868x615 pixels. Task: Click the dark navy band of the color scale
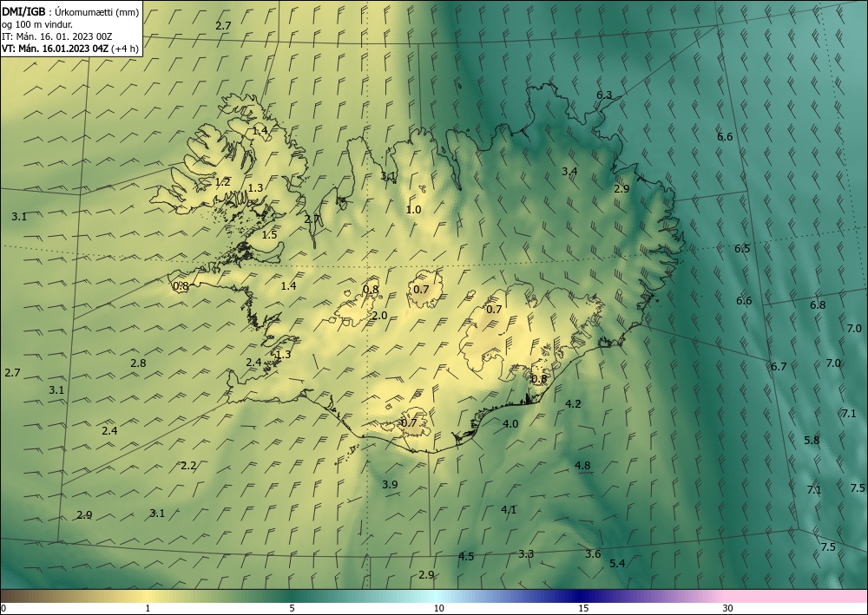[582, 596]
